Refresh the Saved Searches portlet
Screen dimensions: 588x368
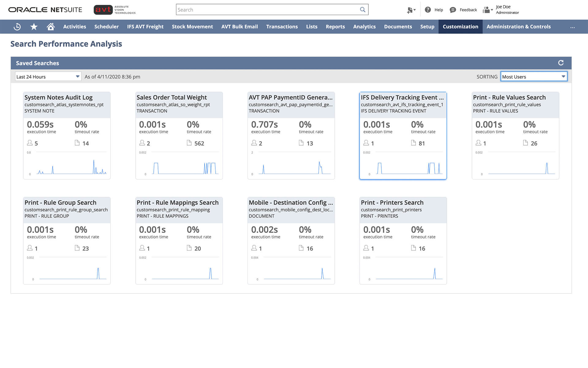pyautogui.click(x=561, y=63)
